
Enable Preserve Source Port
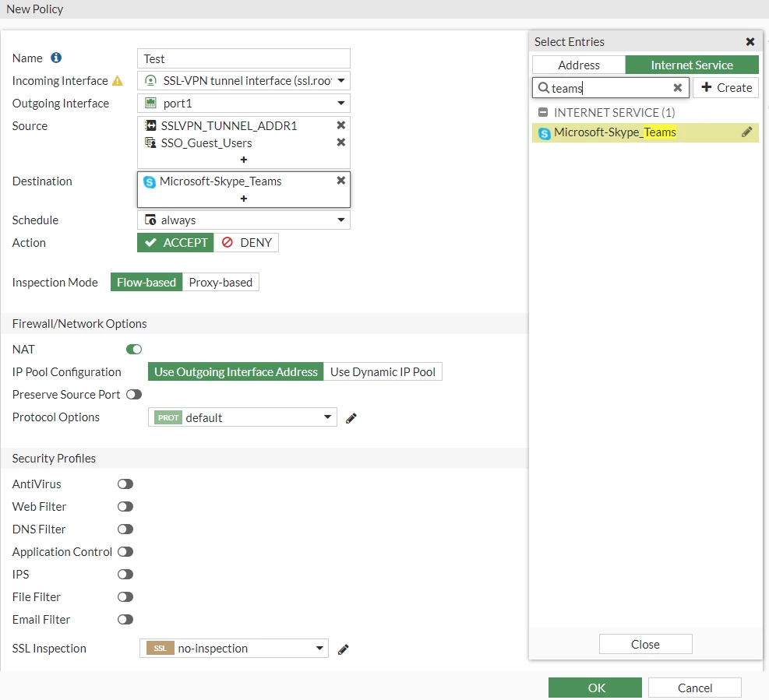point(134,395)
